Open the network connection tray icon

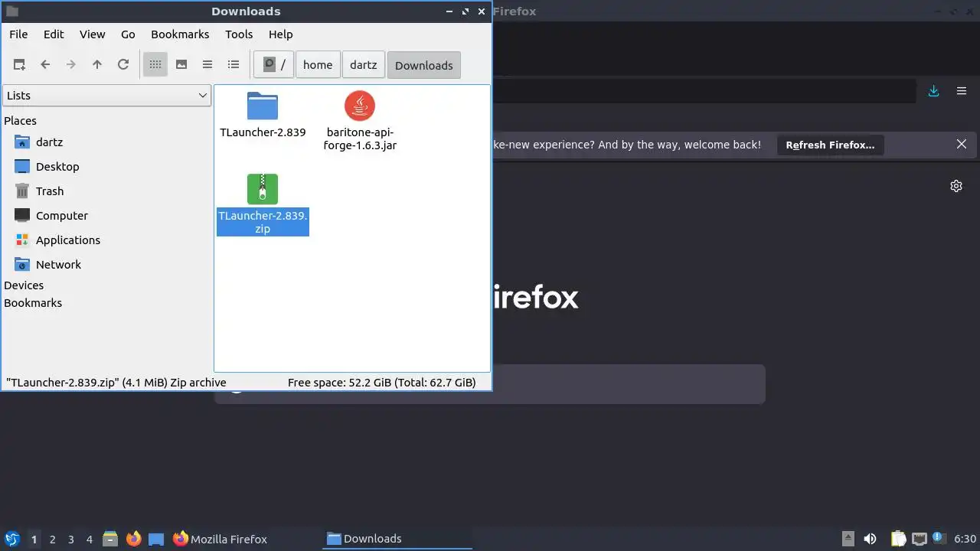coord(919,539)
